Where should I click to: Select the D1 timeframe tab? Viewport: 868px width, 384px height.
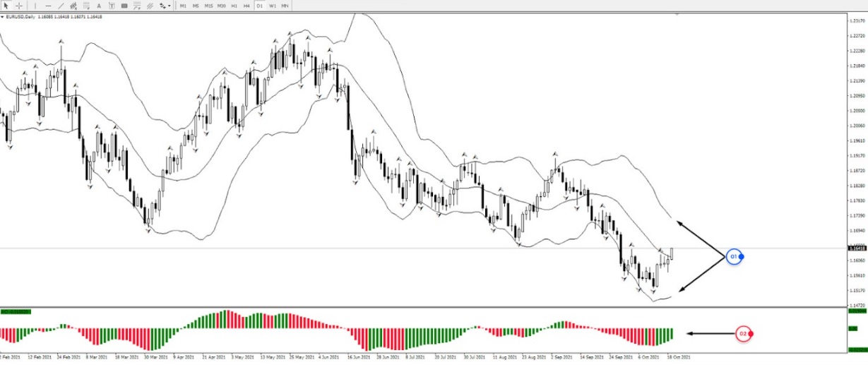click(x=259, y=6)
